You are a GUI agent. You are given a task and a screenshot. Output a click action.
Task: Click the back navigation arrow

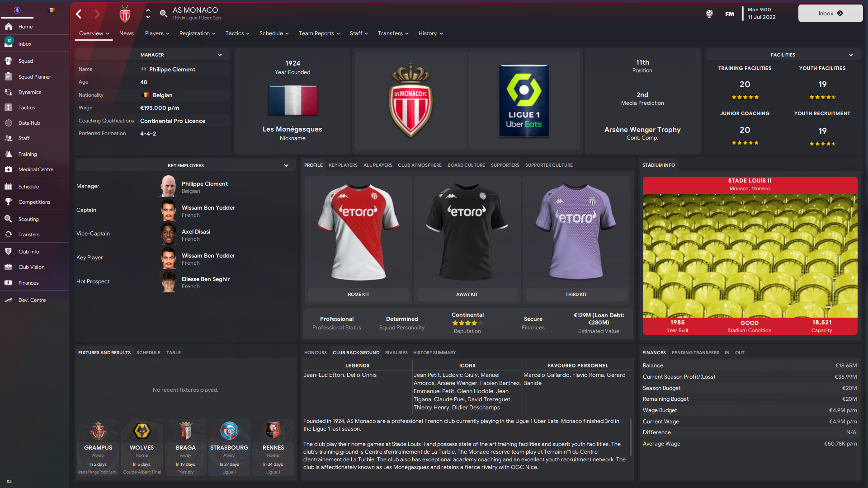point(79,14)
